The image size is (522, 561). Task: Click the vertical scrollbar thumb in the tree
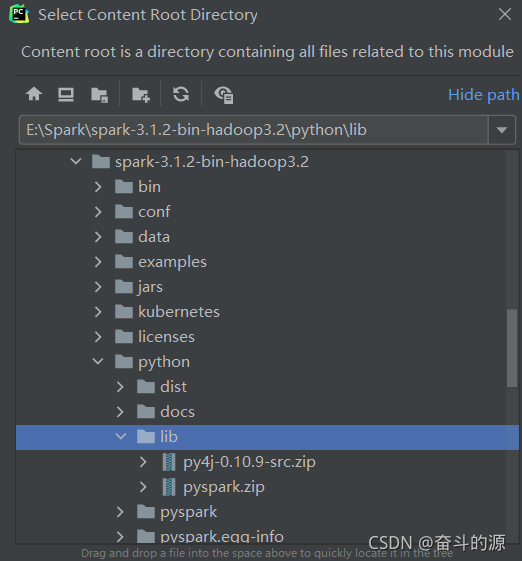pyautogui.click(x=512, y=348)
